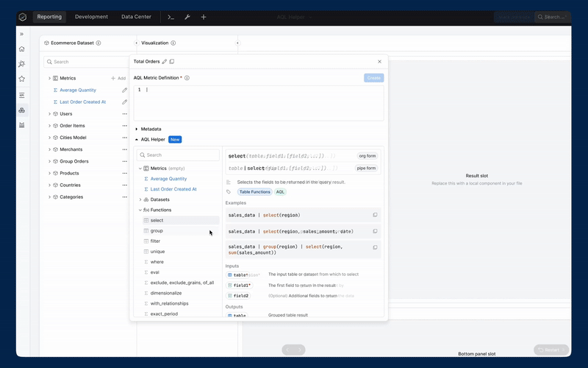Click info icon next to Visualization
Screen dimensions: 588x368
[173, 43]
